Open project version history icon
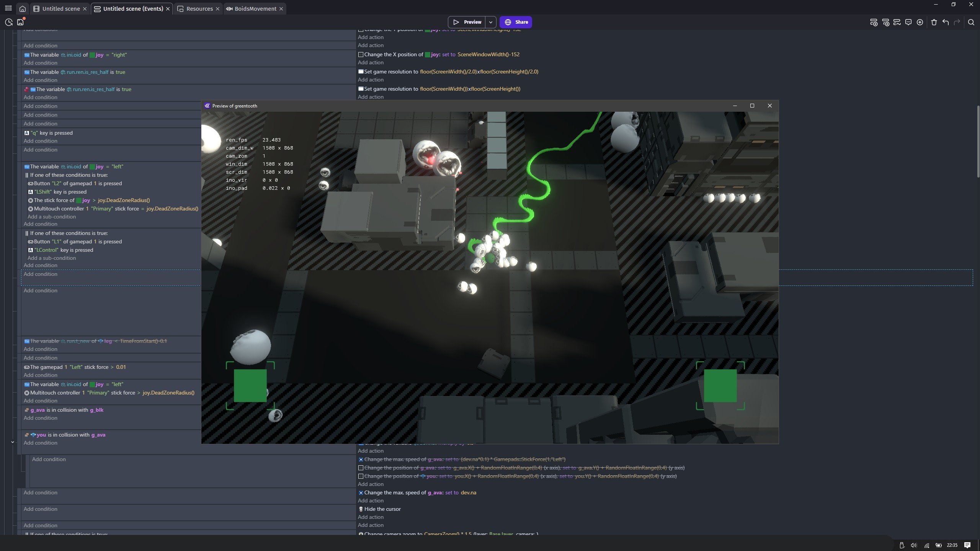The height and width of the screenshot is (551, 980). coord(9,22)
